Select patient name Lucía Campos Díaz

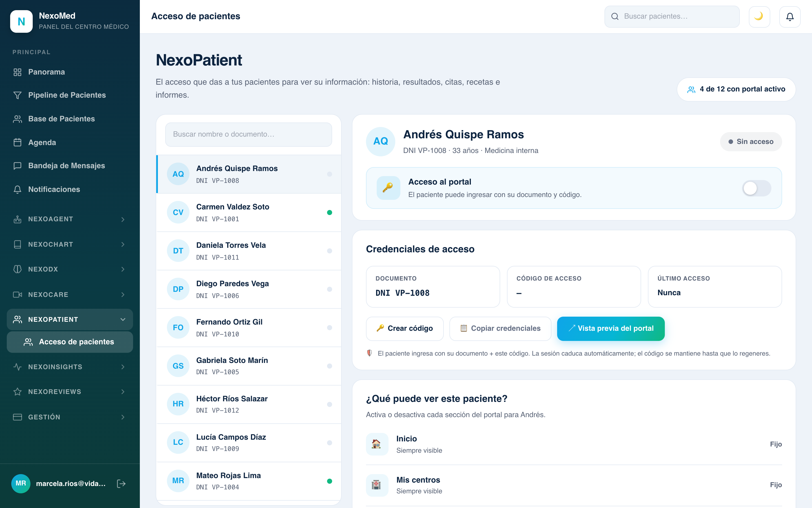pyautogui.click(x=231, y=437)
